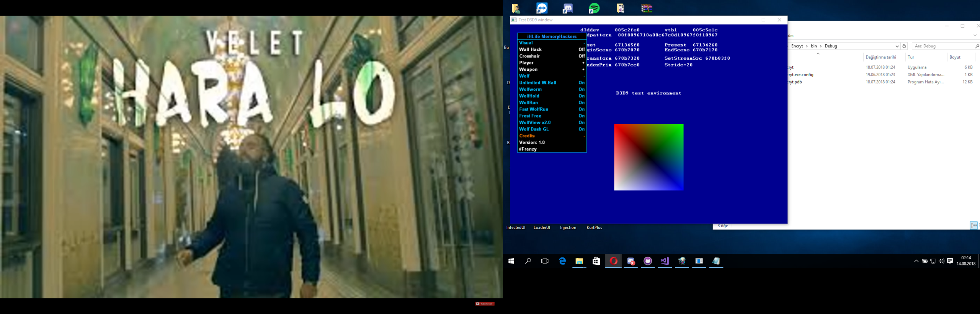Collapse the Credits section
This screenshot has height=314, width=980.
[x=552, y=136]
